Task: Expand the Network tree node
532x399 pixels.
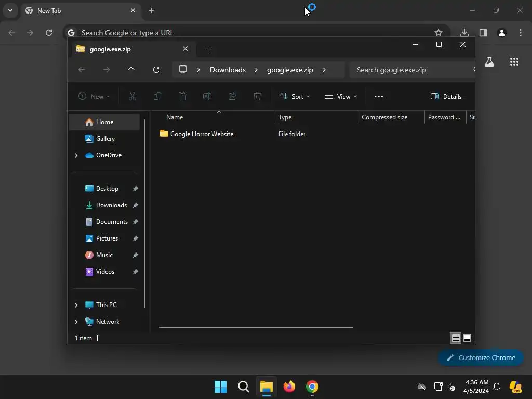Action: click(x=76, y=322)
